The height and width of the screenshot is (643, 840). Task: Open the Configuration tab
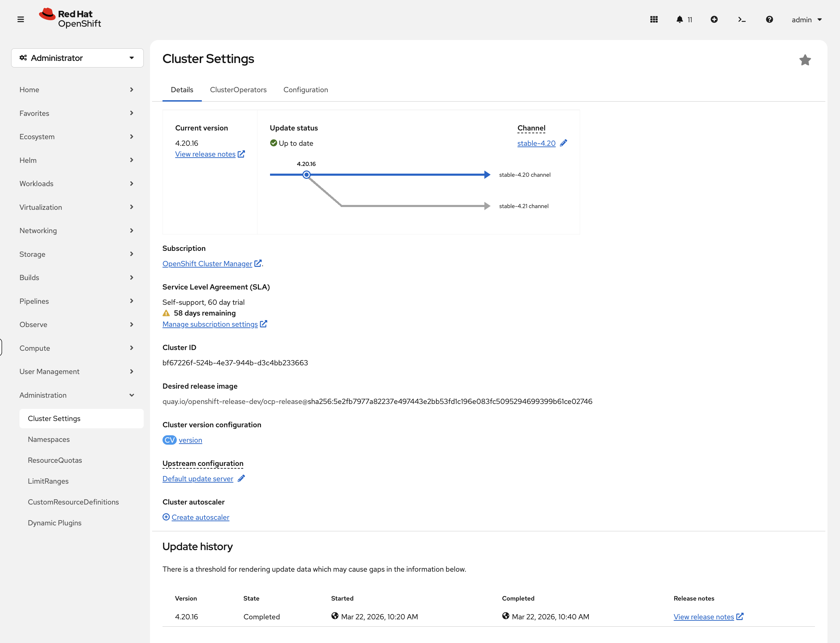[x=306, y=89]
